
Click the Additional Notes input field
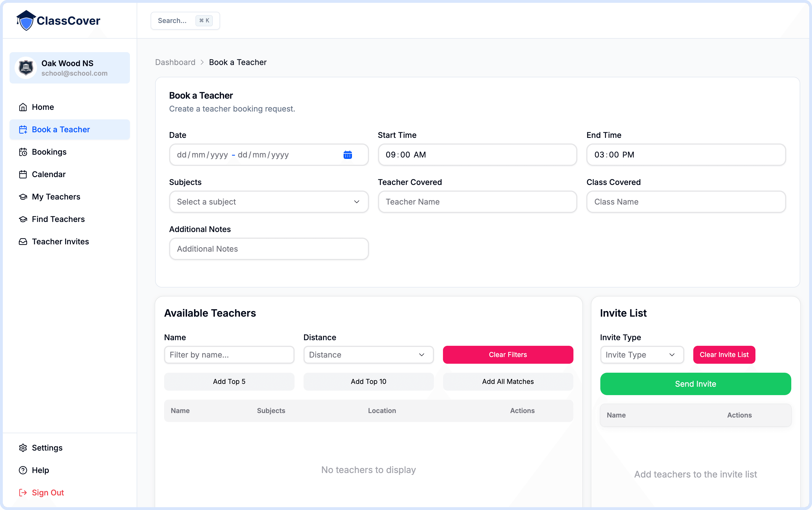(269, 249)
